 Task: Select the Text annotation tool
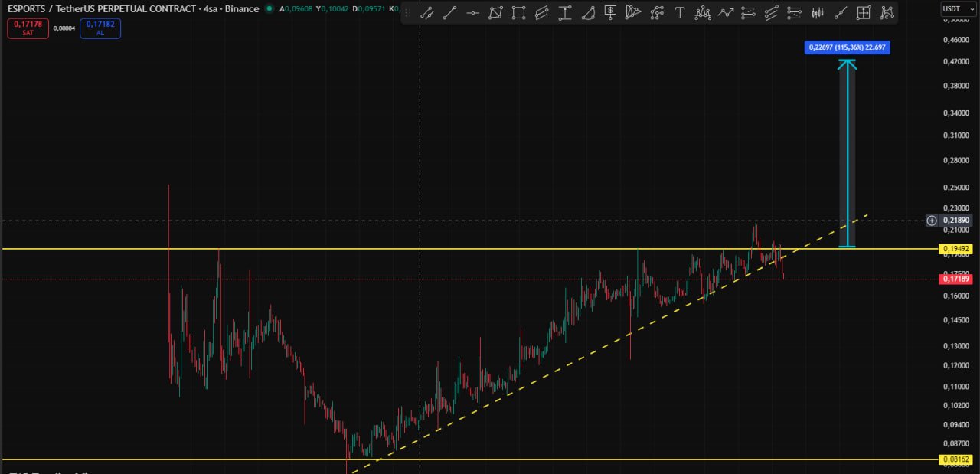679,12
